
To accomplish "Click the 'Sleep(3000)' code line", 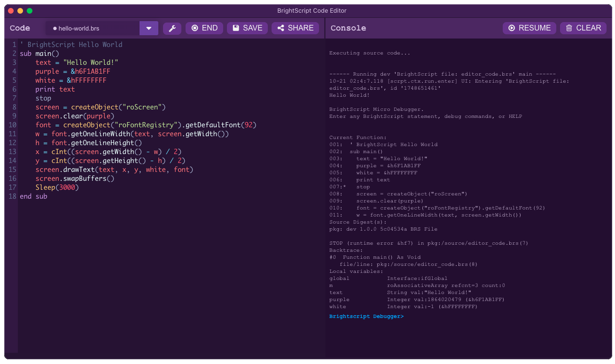I will (57, 187).
